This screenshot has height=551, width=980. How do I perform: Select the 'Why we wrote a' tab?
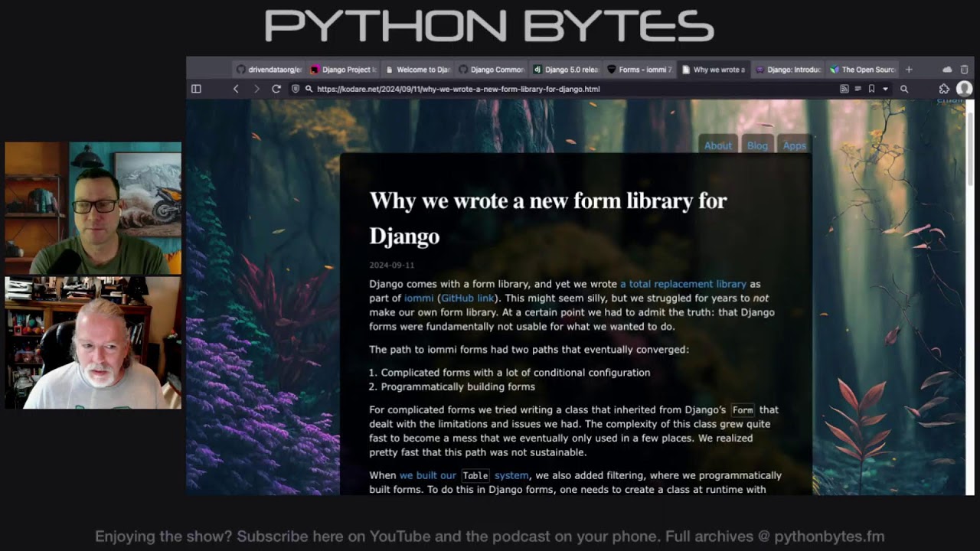click(x=714, y=70)
